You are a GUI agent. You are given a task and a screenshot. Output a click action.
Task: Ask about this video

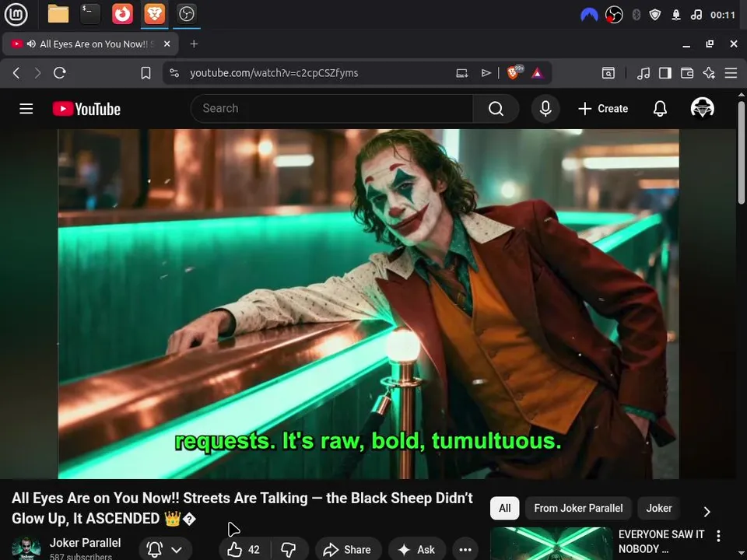[417, 550]
